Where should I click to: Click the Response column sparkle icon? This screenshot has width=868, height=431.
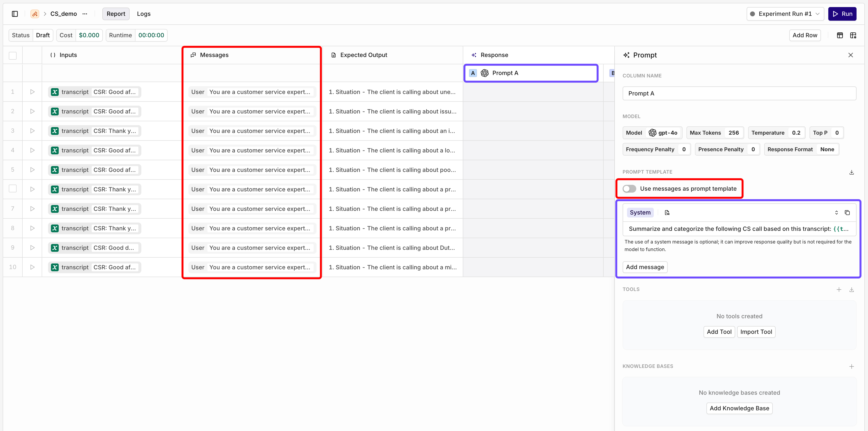474,55
